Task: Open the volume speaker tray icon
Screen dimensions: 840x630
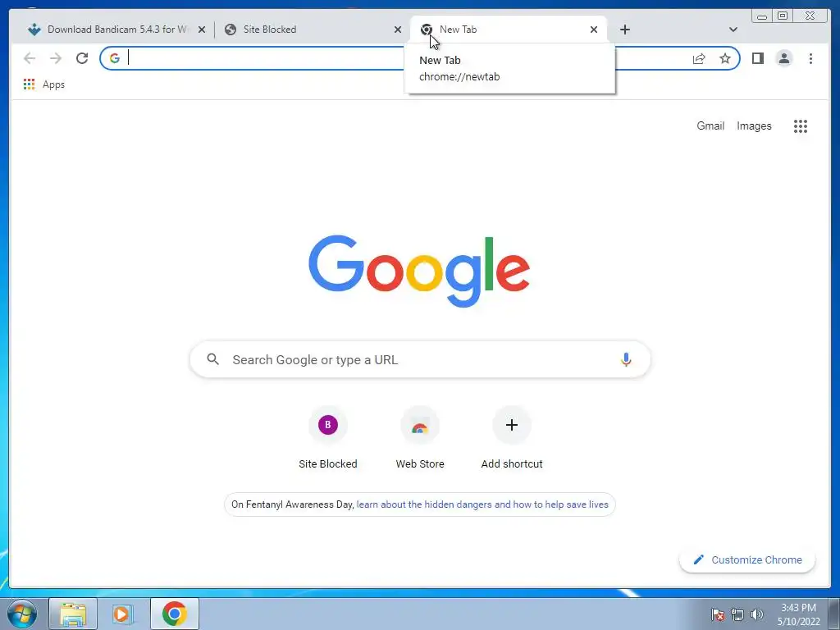Action: [x=756, y=614]
